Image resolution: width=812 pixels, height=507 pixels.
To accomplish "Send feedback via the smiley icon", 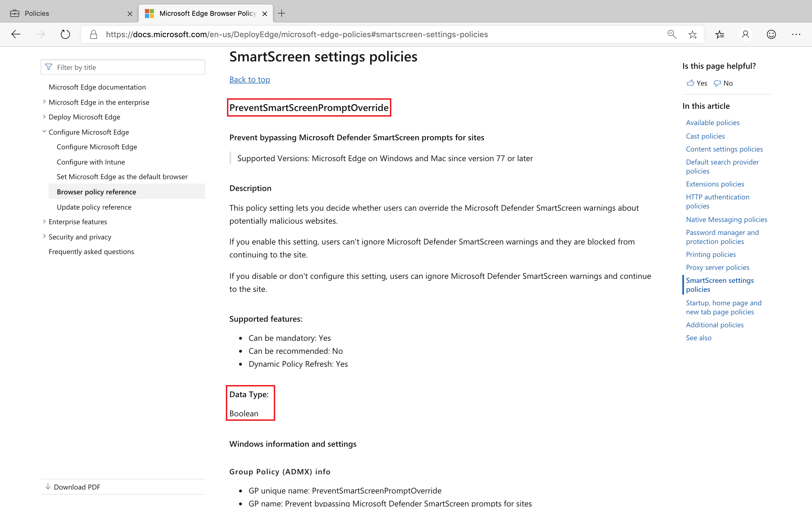I will [x=771, y=34].
